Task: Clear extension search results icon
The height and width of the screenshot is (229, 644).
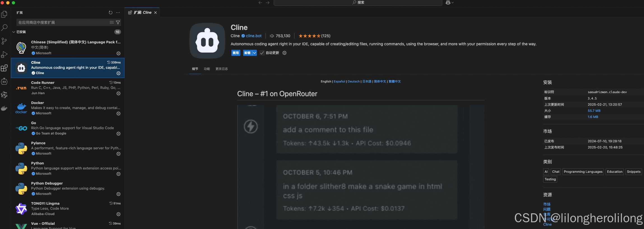Action: (112, 22)
